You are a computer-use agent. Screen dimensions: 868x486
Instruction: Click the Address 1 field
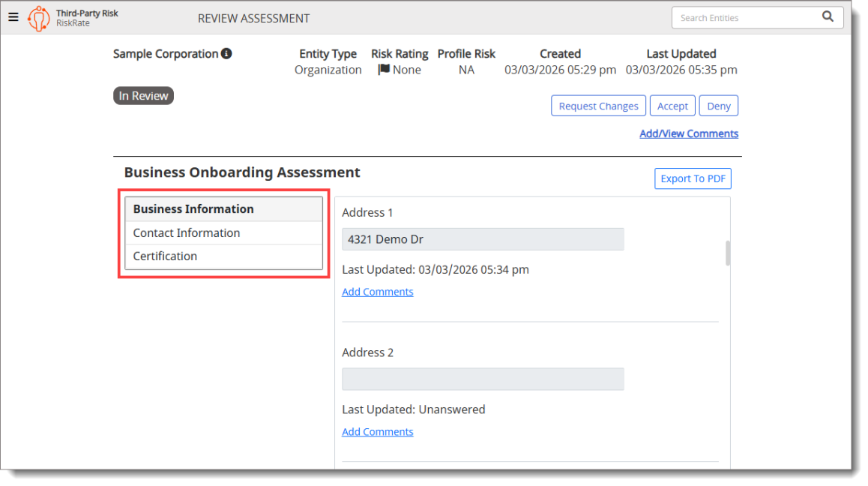coord(483,239)
